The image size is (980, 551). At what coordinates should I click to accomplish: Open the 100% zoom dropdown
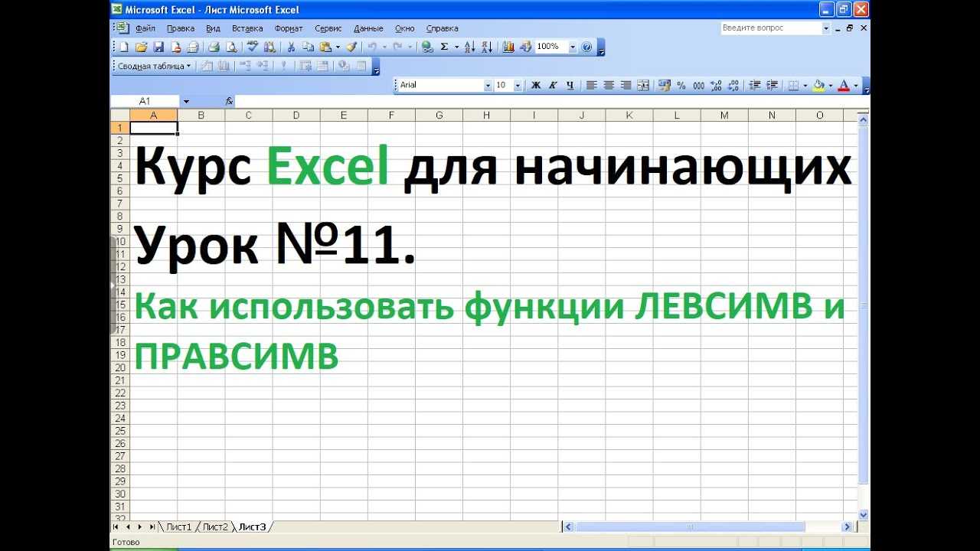click(x=573, y=47)
